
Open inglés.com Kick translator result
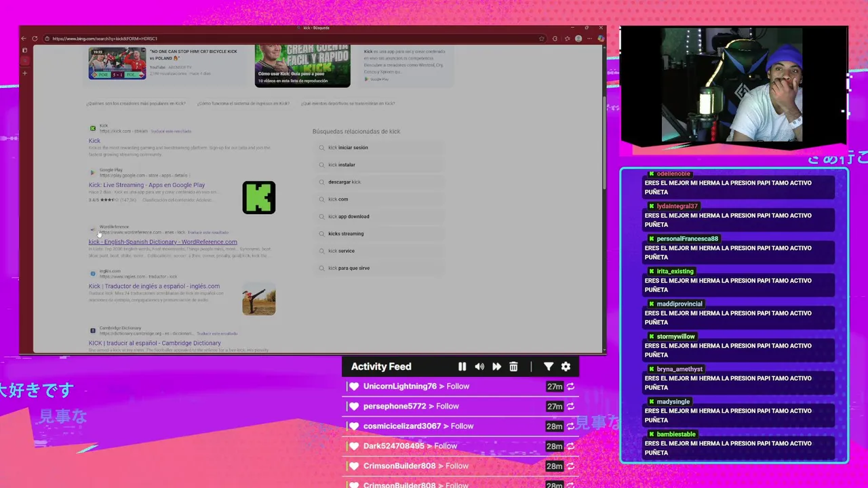[154, 286]
